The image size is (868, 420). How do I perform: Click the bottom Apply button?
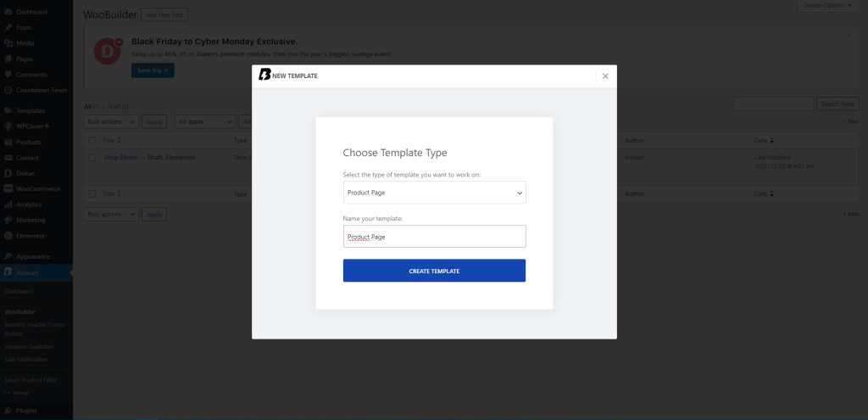[x=154, y=215]
